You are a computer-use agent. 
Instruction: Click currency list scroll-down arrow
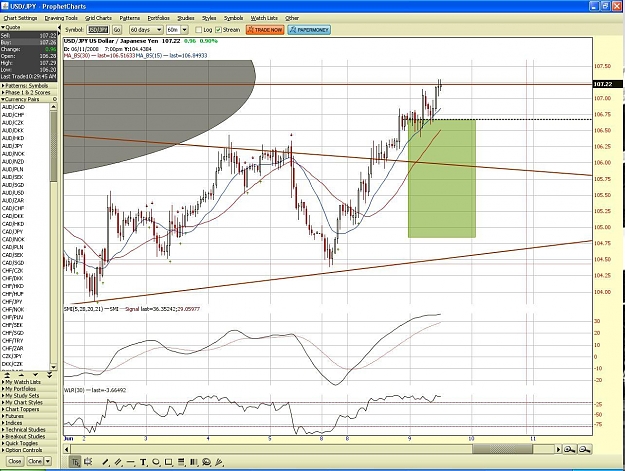pos(53,367)
